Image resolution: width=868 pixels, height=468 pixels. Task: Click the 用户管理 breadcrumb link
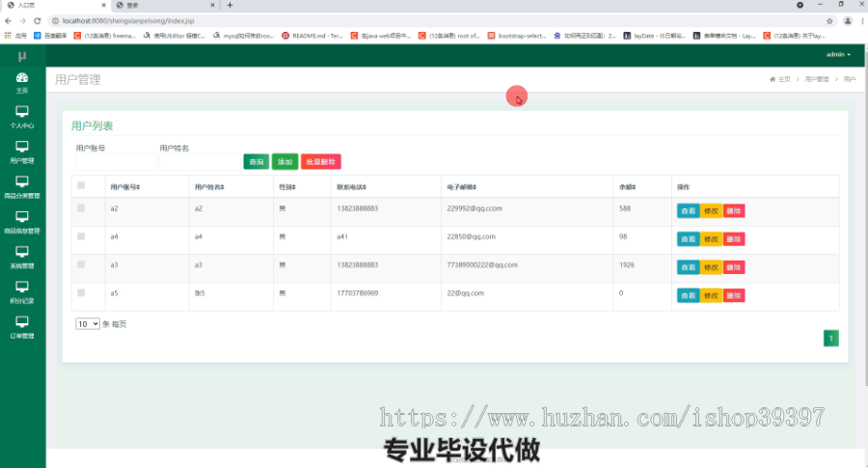coord(817,79)
